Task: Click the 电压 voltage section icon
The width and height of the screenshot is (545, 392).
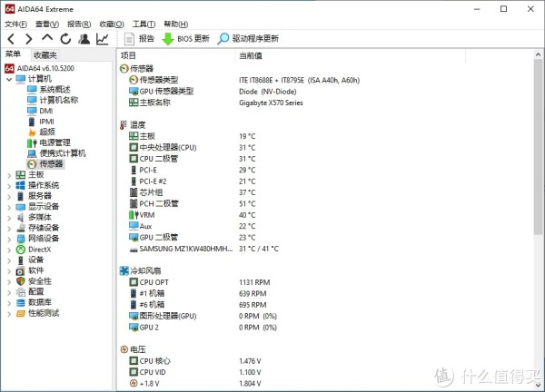Action: click(x=124, y=349)
